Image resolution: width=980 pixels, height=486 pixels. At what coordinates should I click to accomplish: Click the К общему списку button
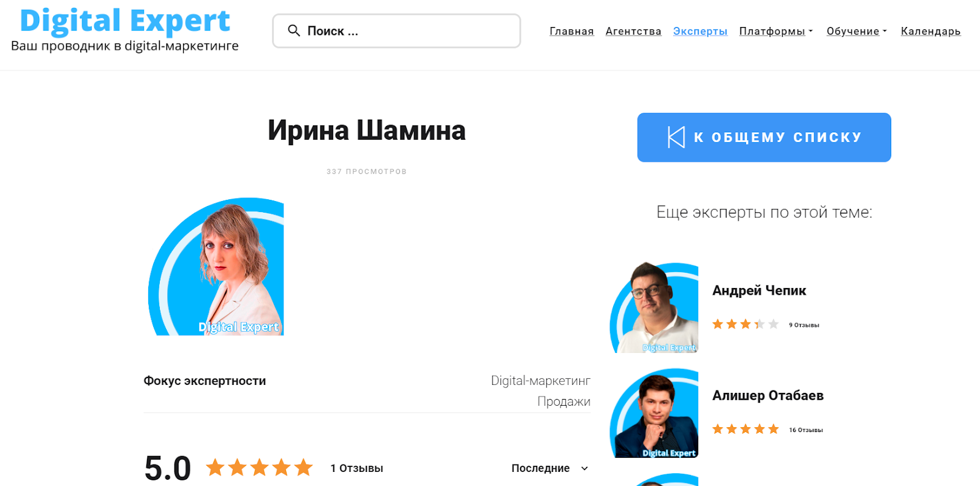point(764,137)
